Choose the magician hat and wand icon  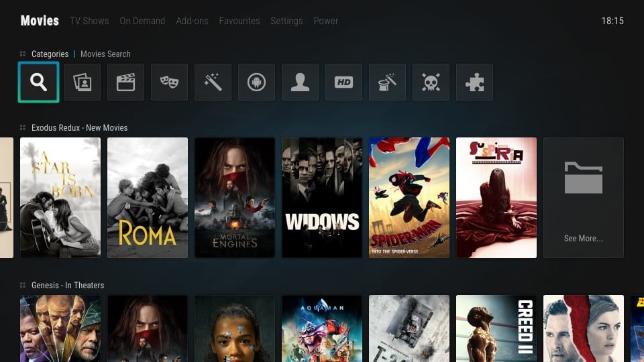tap(387, 82)
